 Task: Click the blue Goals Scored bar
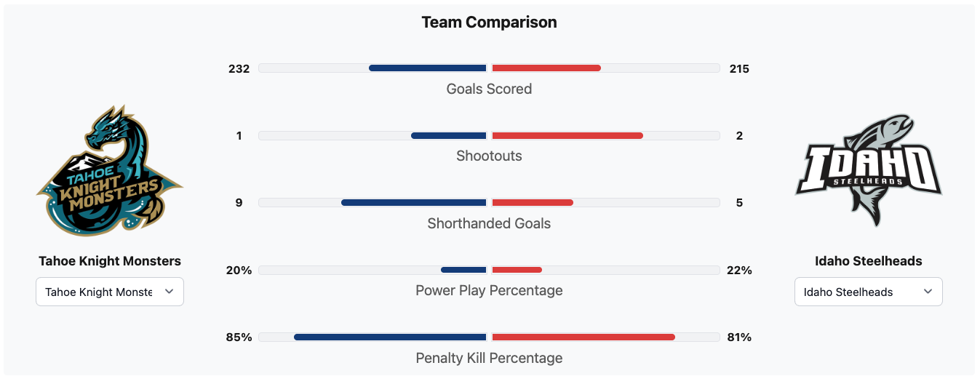[x=427, y=68]
